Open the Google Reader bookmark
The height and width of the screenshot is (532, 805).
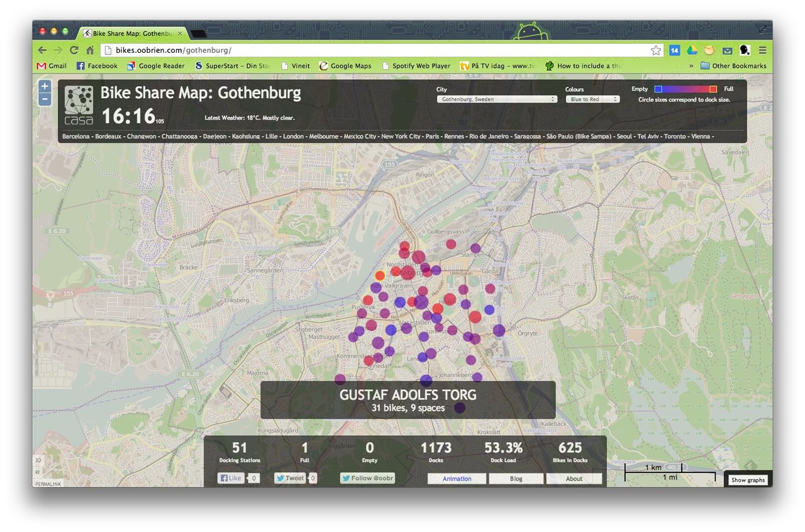pos(156,66)
